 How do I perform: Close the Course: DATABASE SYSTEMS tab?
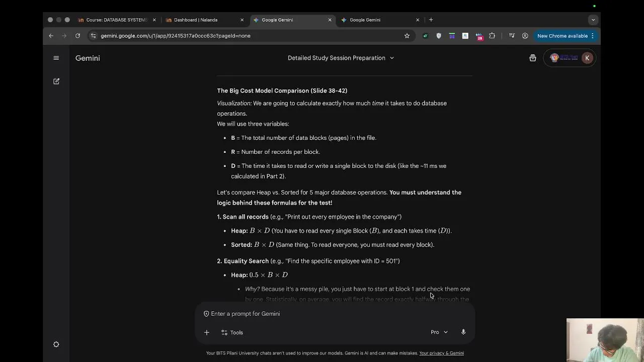pyautogui.click(x=154, y=20)
